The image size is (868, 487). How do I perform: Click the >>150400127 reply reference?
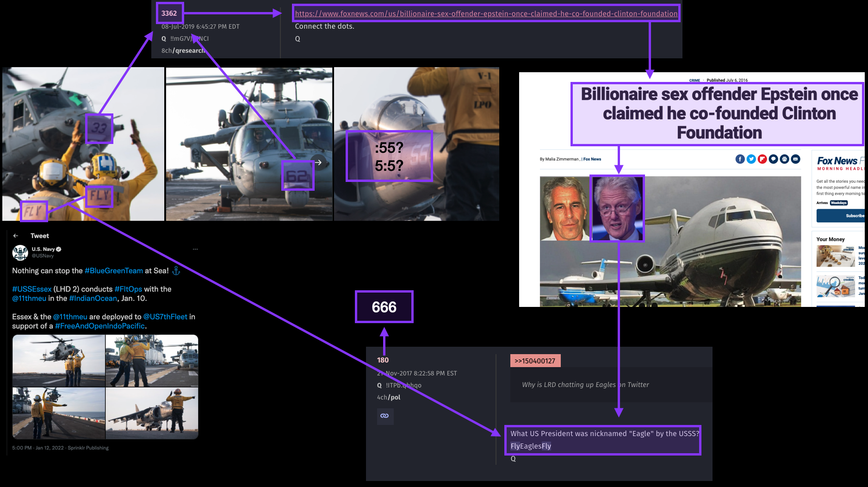pyautogui.click(x=535, y=361)
